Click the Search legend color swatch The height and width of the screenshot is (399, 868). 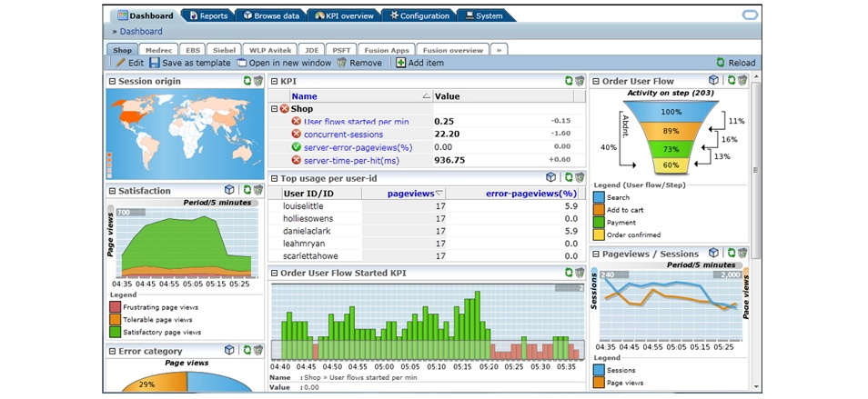tap(599, 197)
